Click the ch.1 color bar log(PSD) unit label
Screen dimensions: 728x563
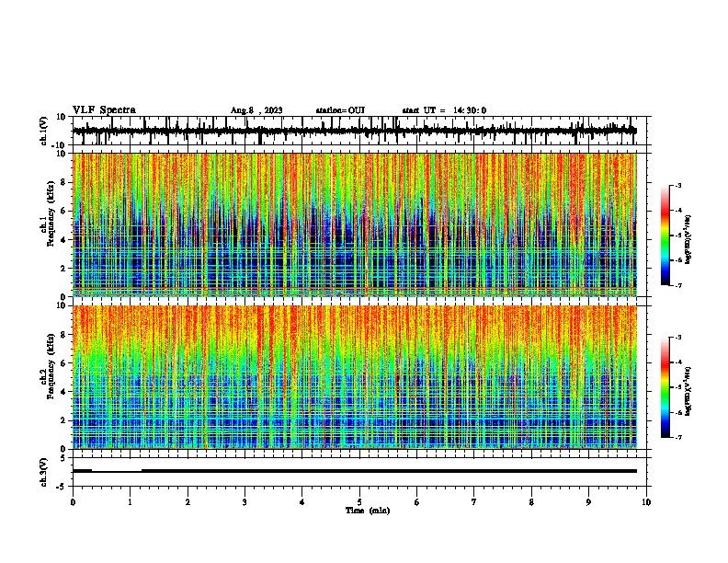pos(688,239)
